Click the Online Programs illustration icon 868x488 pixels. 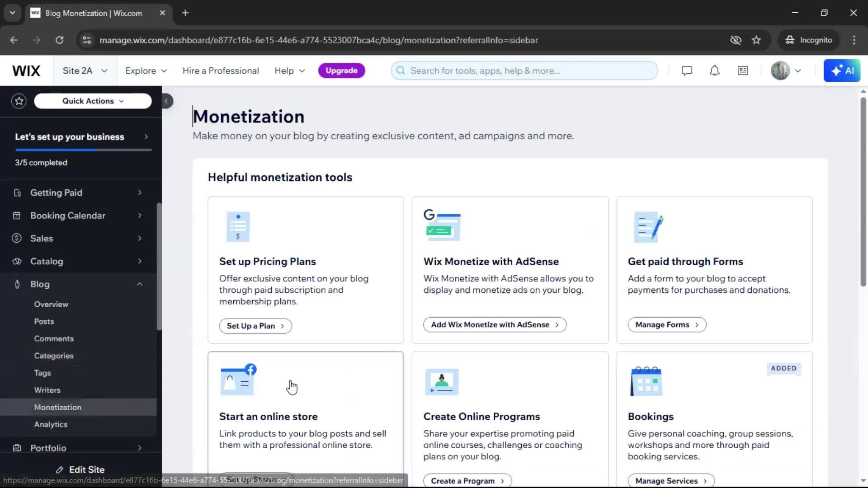pyautogui.click(x=442, y=382)
